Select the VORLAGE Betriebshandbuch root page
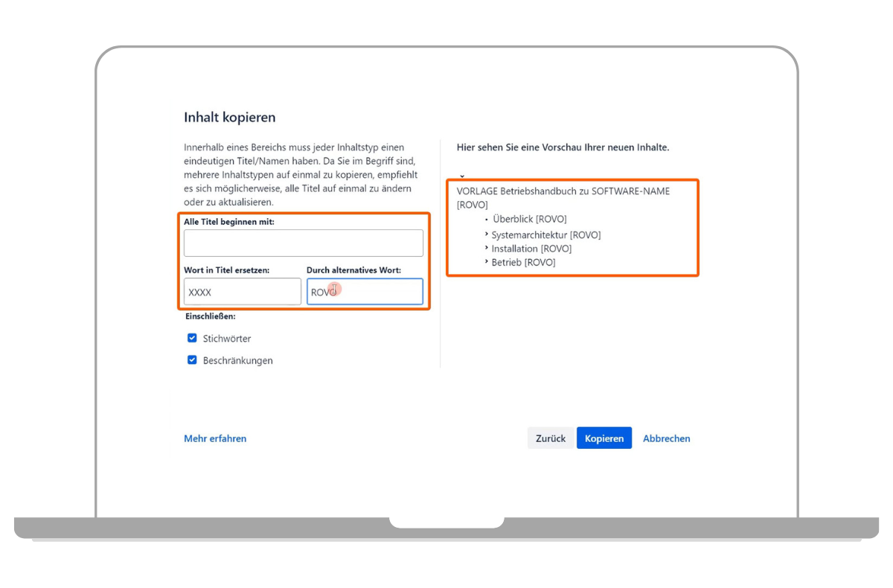This screenshot has height=588, width=893. [x=563, y=191]
